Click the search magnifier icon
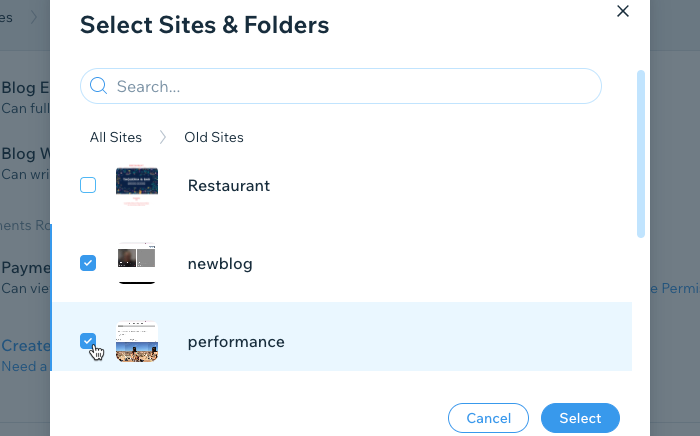700x436 pixels. 98,86
